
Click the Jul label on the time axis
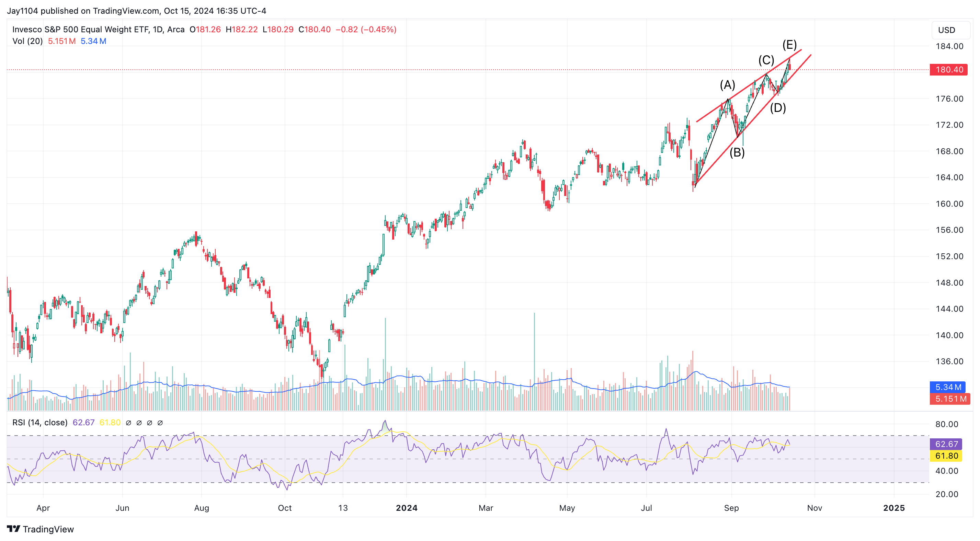[646, 508]
